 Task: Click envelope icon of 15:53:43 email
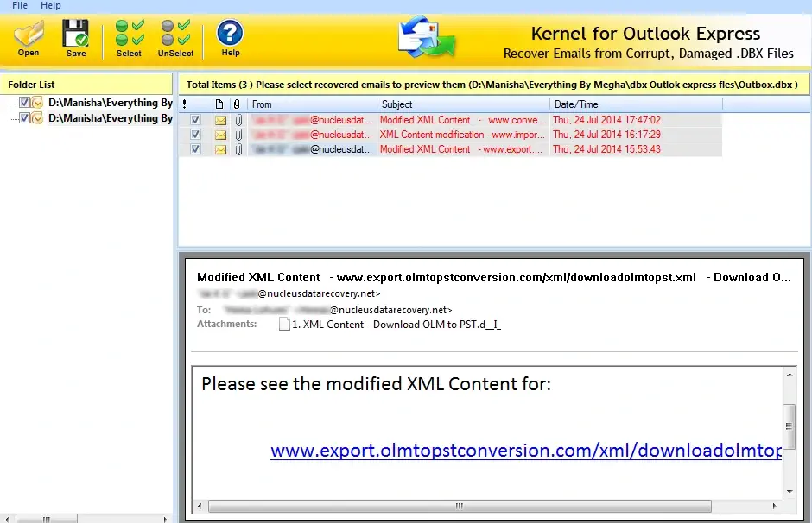point(220,149)
